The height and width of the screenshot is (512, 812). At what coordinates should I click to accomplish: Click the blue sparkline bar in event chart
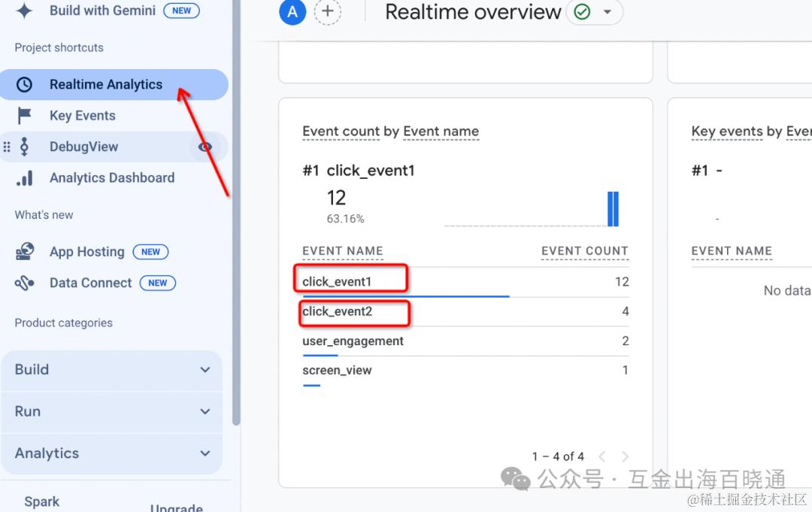pos(614,208)
